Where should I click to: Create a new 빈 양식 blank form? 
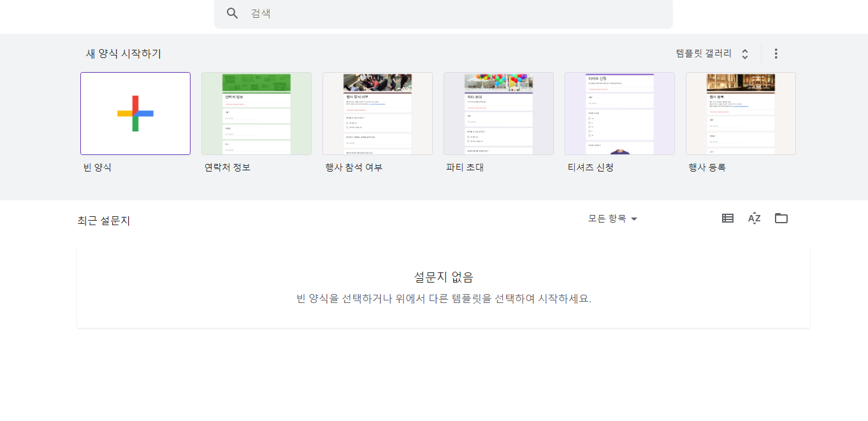click(135, 114)
